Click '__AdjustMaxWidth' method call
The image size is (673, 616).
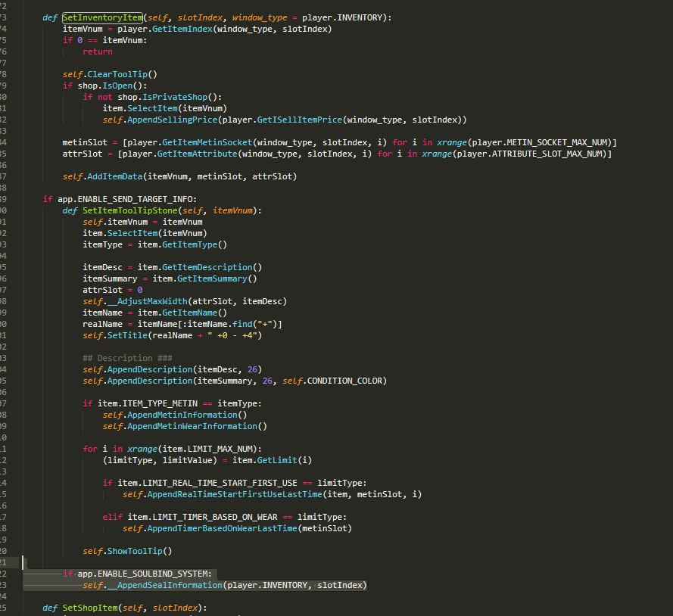[x=148, y=301]
